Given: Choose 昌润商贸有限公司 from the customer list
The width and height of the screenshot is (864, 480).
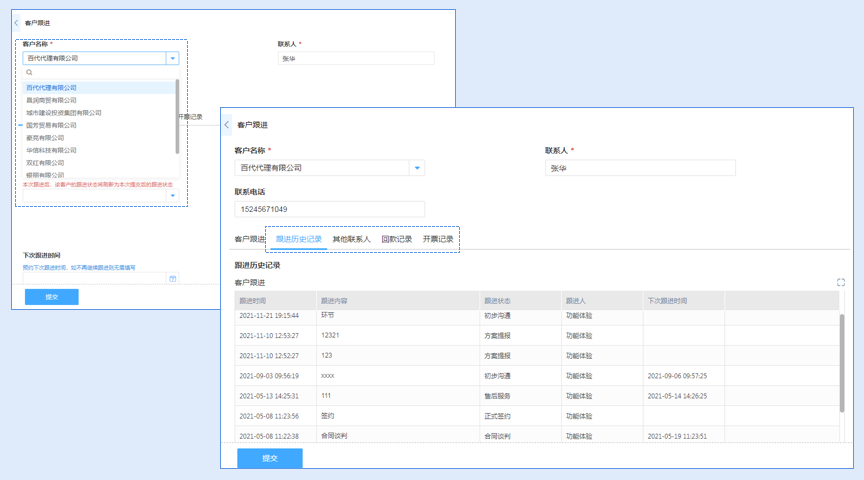Looking at the screenshot, I should (x=51, y=100).
